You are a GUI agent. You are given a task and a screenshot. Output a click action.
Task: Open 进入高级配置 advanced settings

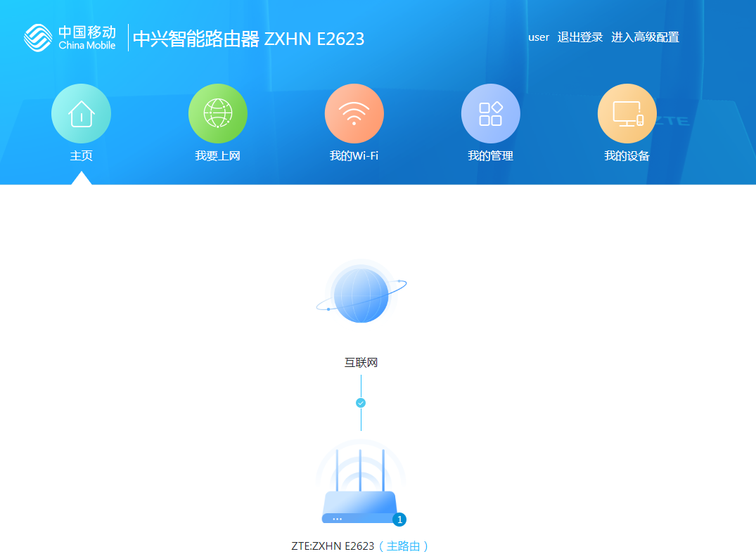pyautogui.click(x=645, y=37)
